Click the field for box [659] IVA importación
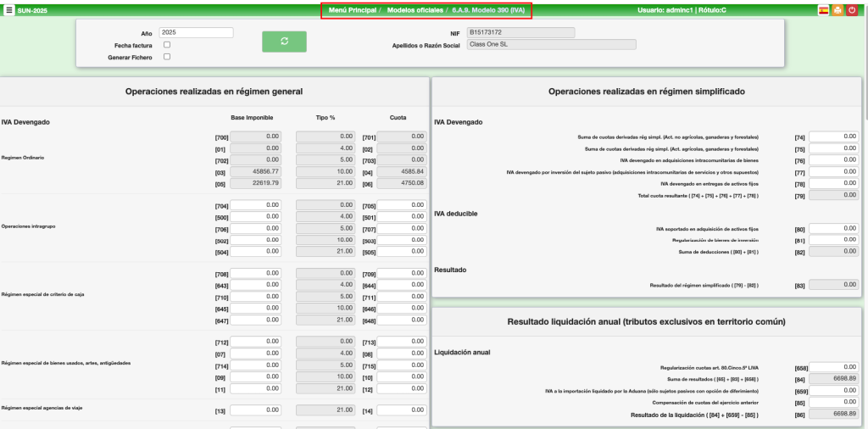Screen dimensions: 868x429 834,390
